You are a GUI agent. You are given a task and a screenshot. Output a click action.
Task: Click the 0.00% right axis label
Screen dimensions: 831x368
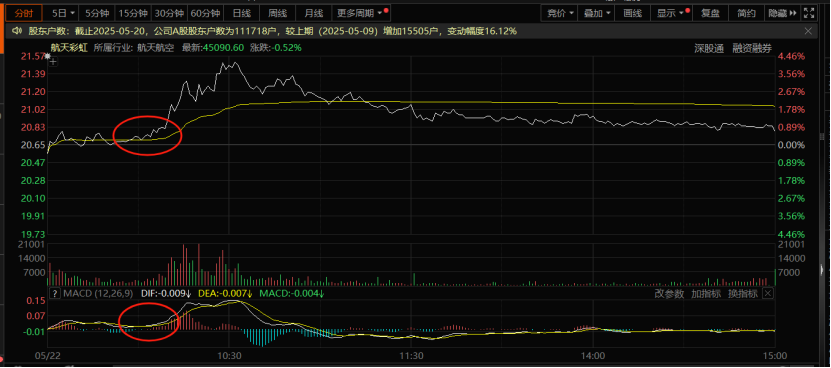pyautogui.click(x=790, y=145)
